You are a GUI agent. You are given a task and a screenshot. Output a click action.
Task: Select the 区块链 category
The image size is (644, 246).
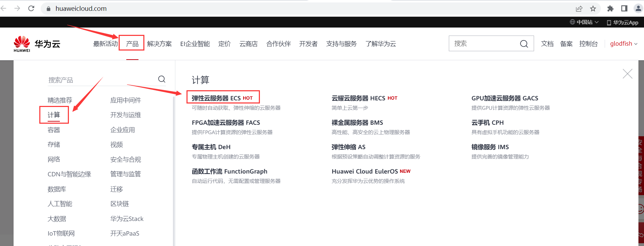[120, 204]
